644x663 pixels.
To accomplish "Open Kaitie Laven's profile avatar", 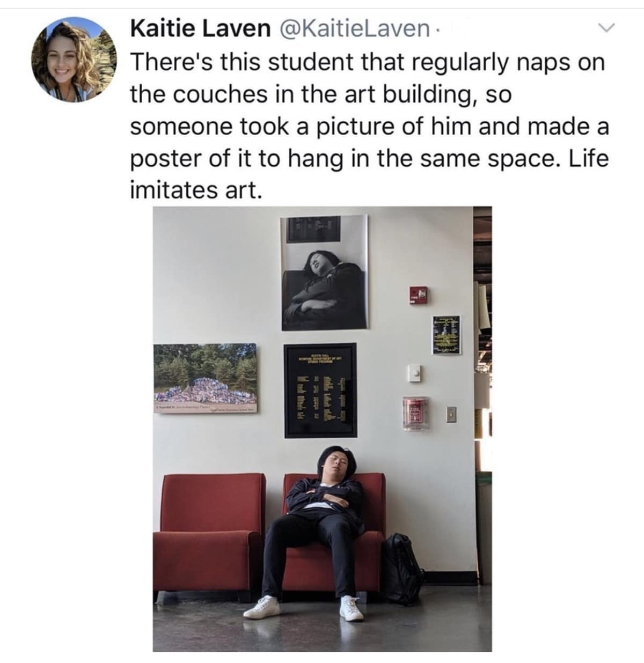I will [74, 59].
